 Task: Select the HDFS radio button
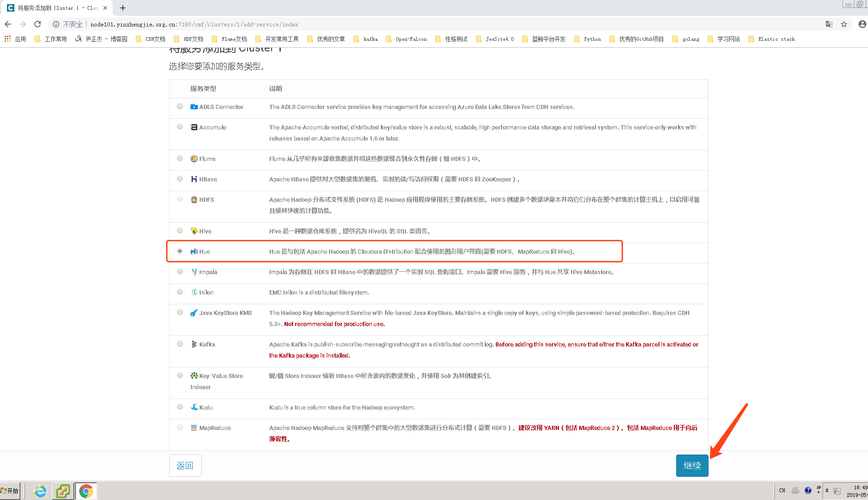tap(180, 199)
